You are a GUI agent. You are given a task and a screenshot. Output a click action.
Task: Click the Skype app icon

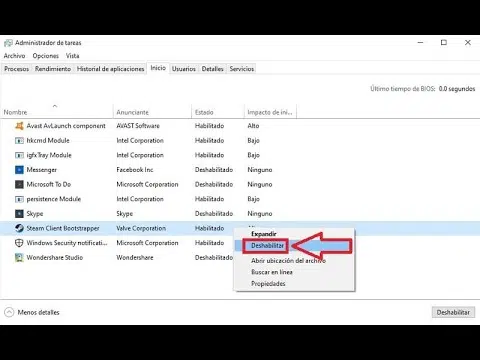(x=19, y=214)
